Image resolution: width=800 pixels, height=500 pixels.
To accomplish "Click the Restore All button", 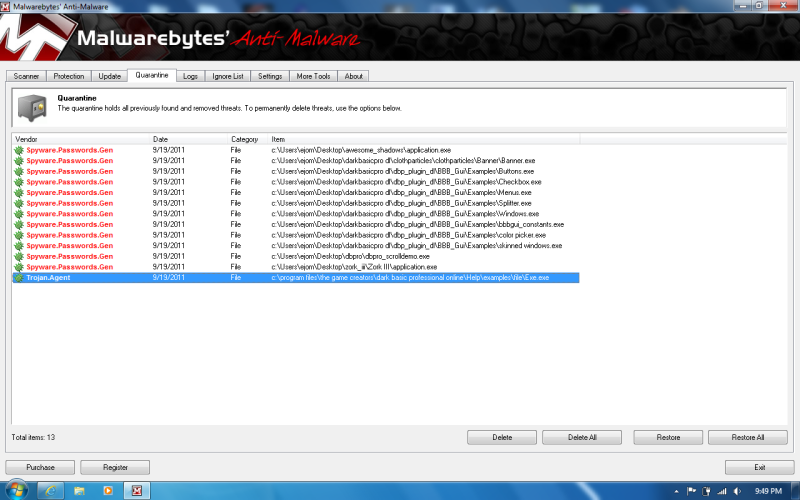I will (747, 437).
